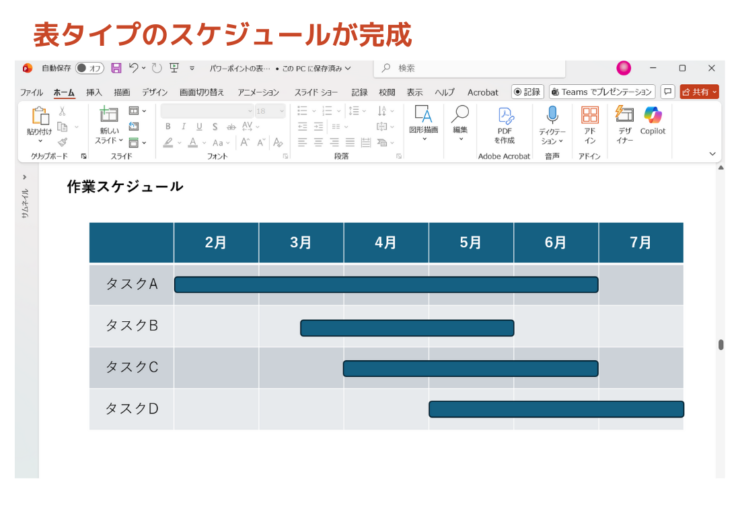Open the 画面切り替え transitions tab
Image resolution: width=740 pixels, height=505 pixels.
(202, 92)
